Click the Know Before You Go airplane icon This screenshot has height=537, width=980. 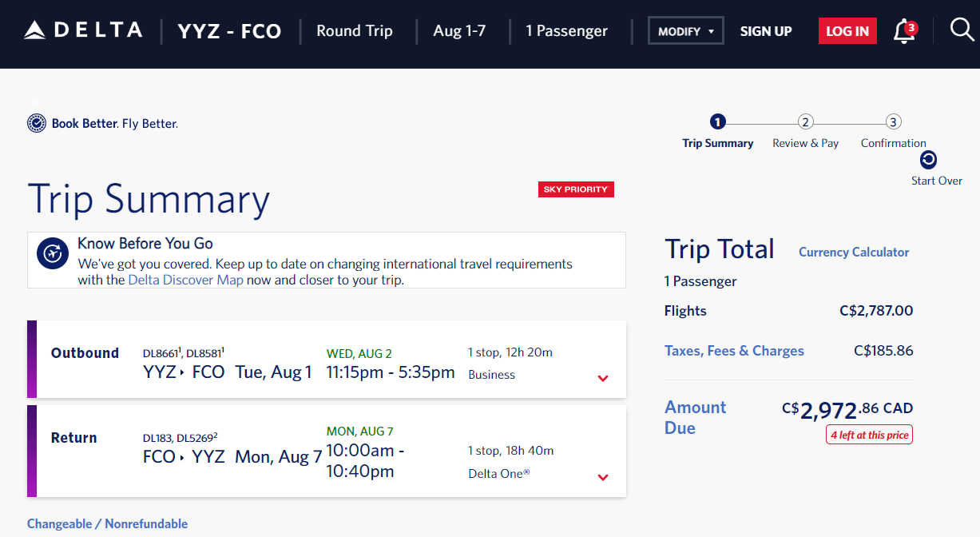pyautogui.click(x=53, y=253)
